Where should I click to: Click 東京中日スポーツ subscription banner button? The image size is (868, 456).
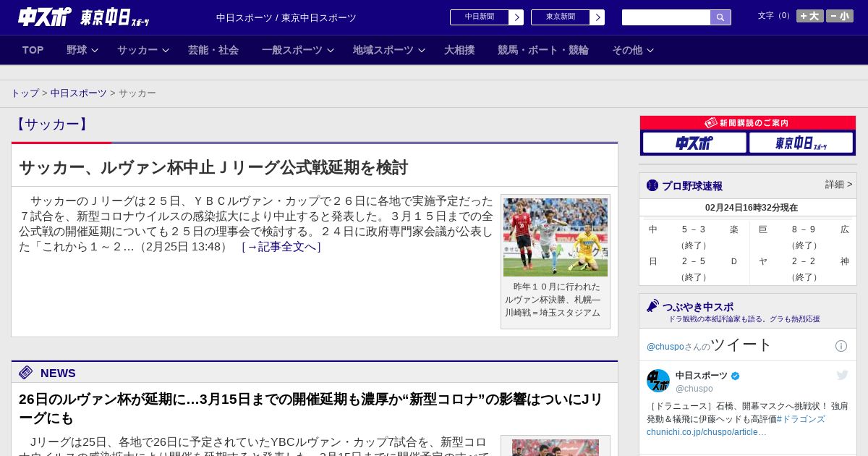click(801, 143)
